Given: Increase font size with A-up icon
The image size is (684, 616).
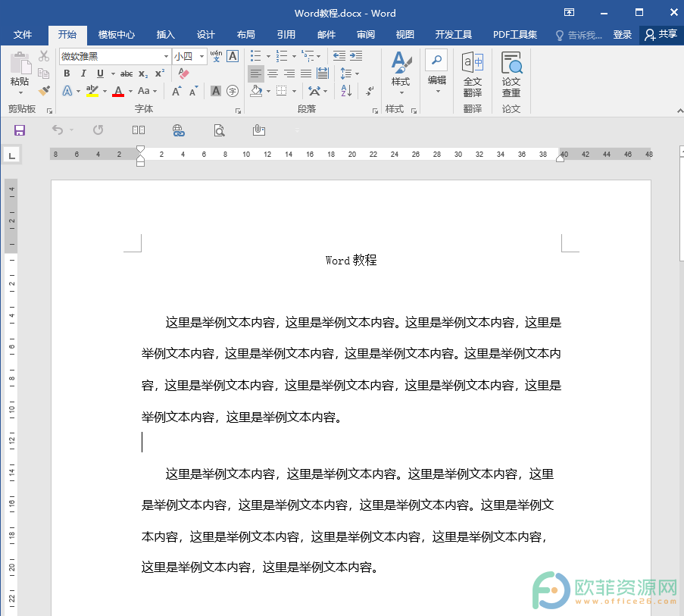Looking at the screenshot, I should pyautogui.click(x=176, y=91).
